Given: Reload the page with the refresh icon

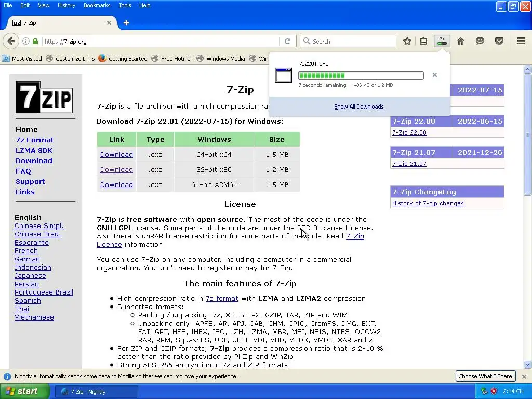Looking at the screenshot, I should [x=287, y=42].
